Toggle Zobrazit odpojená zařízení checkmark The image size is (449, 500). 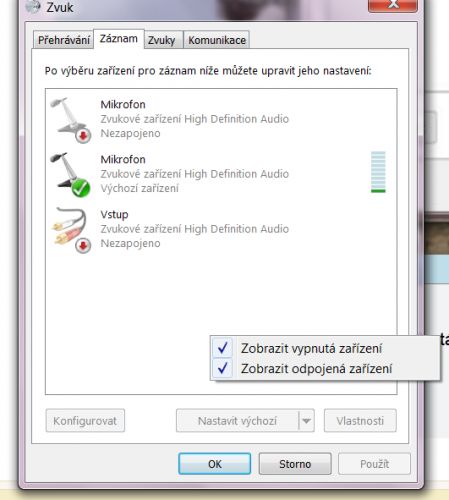223,368
